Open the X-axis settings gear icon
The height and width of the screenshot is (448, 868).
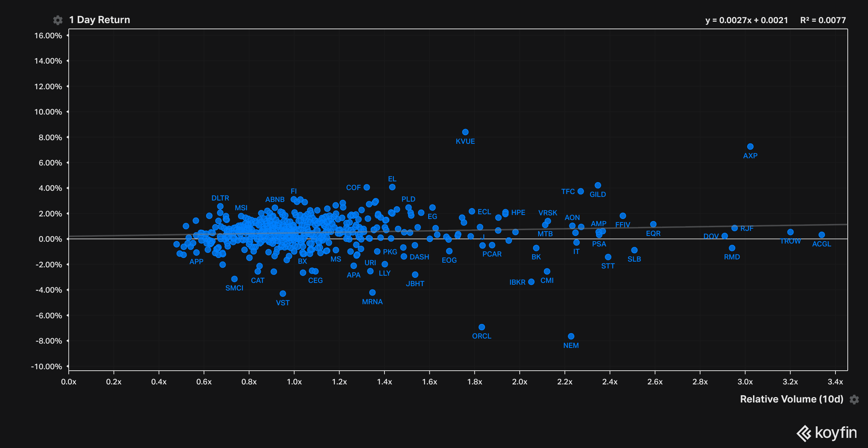[x=854, y=399]
